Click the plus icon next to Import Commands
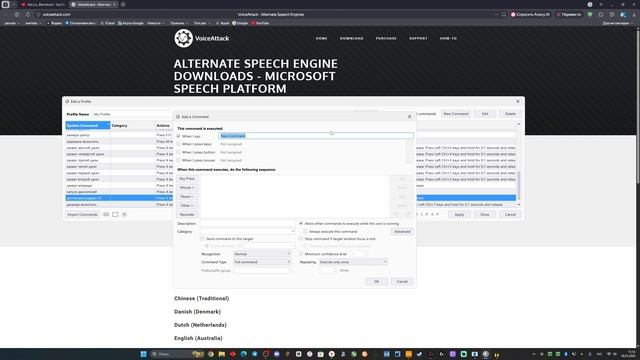Screen dimensions: 640x360 pos(124,214)
